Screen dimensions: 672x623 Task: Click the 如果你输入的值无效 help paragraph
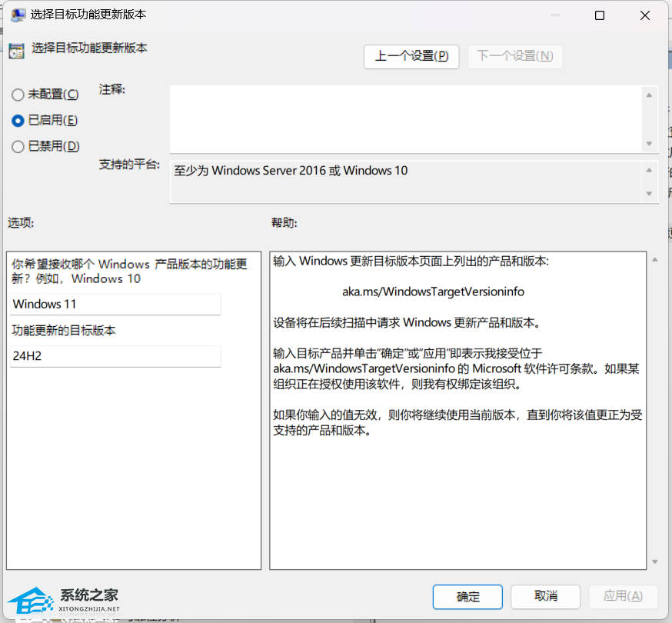click(x=457, y=422)
